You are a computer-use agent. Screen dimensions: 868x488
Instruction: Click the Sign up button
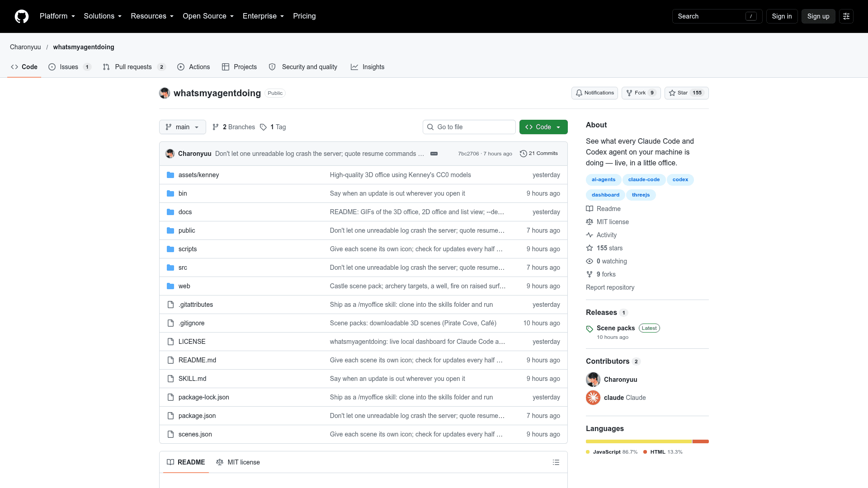pyautogui.click(x=818, y=16)
